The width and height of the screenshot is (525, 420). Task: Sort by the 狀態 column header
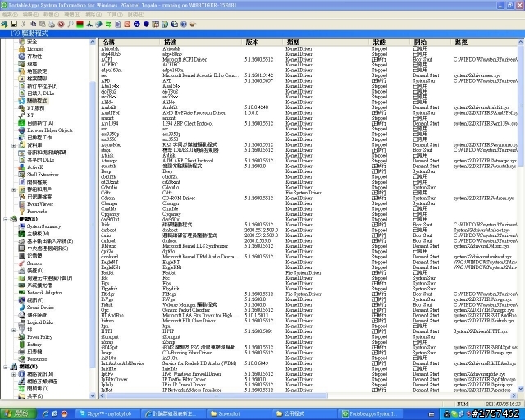click(x=390, y=42)
